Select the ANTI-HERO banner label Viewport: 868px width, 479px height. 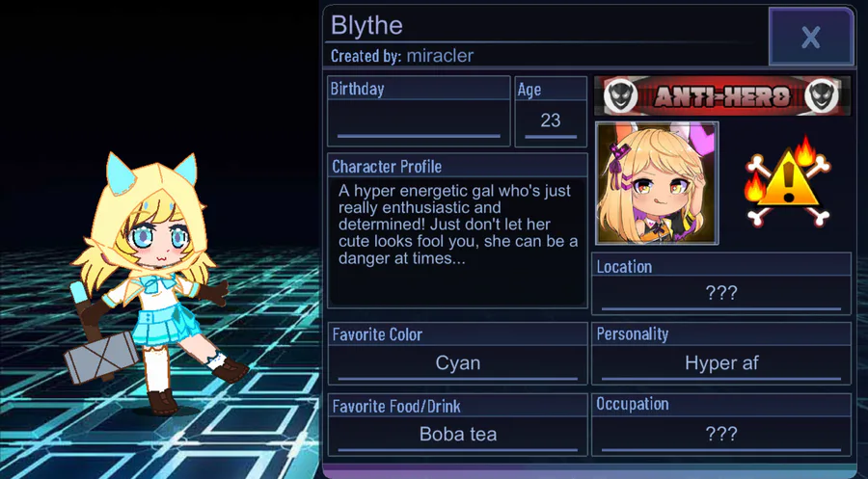[x=721, y=96]
